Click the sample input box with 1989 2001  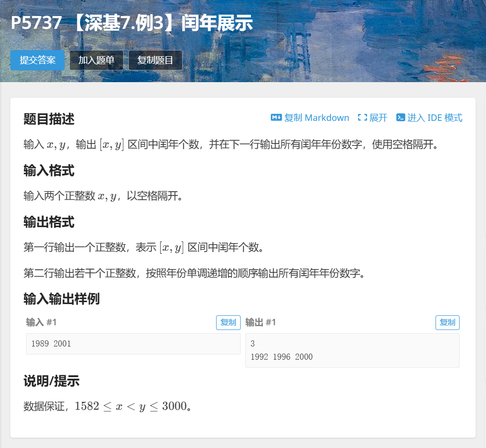point(133,344)
